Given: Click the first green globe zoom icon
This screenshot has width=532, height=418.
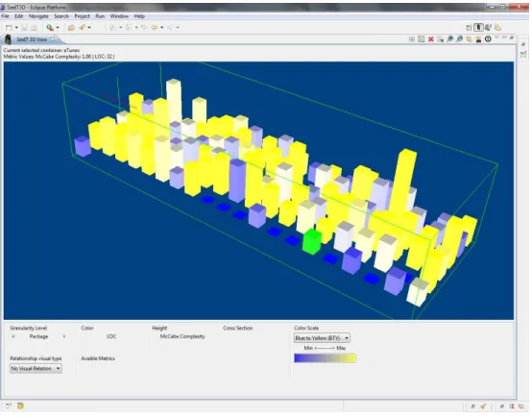Looking at the screenshot, I should pyautogui.click(x=449, y=39).
